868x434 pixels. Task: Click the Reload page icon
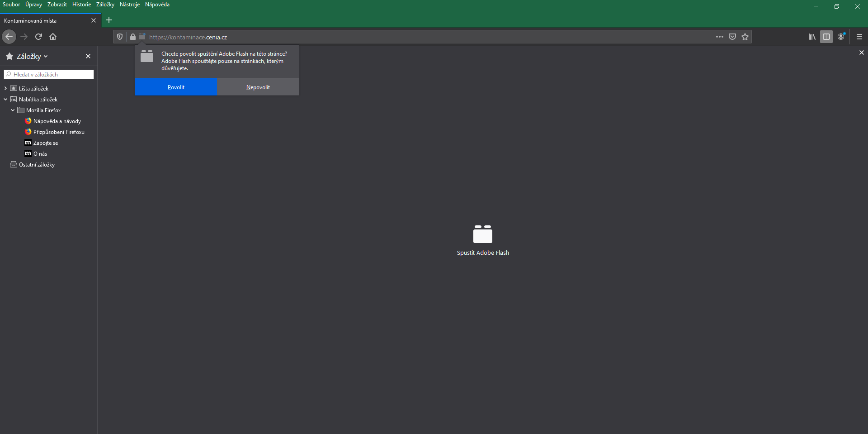tap(38, 37)
